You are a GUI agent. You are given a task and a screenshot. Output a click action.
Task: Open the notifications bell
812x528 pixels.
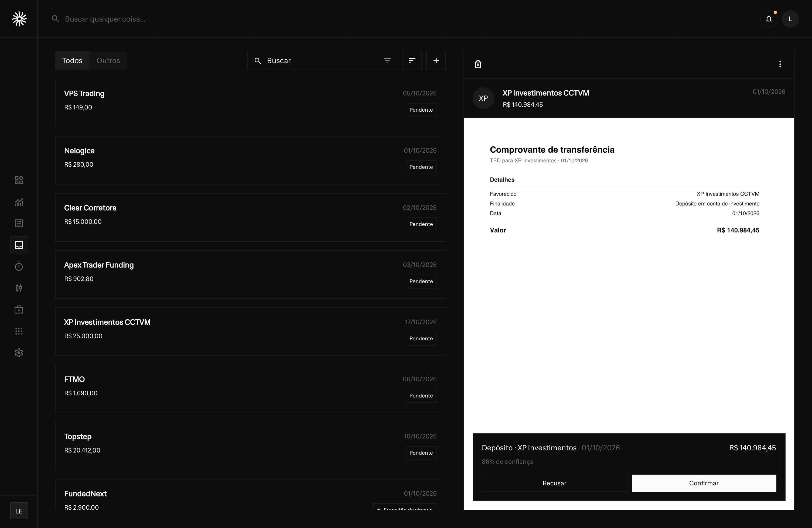pyautogui.click(x=769, y=19)
